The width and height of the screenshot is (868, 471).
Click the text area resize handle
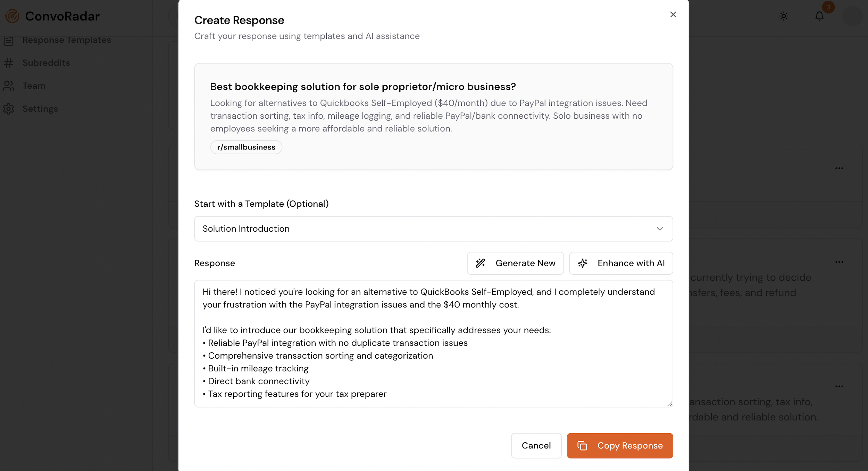click(x=669, y=404)
